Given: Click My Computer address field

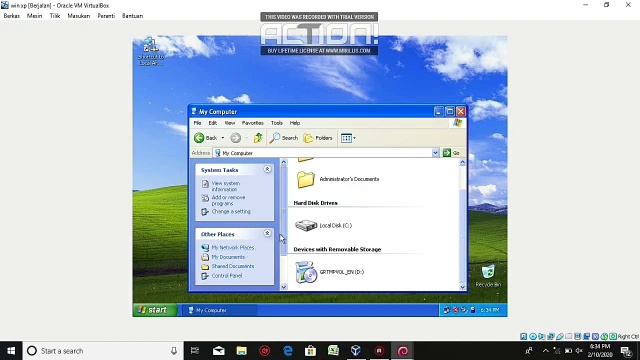Looking at the screenshot, I should (x=322, y=153).
